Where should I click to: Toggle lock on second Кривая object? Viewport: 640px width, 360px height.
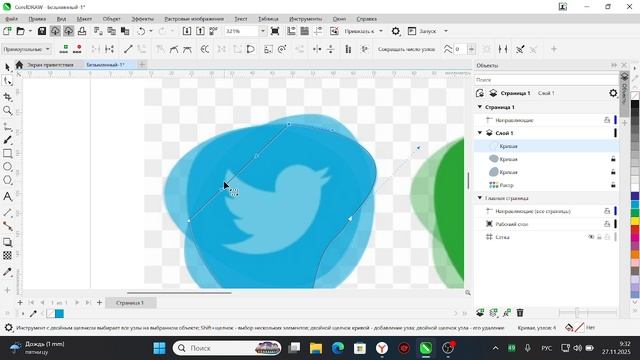[x=613, y=159]
